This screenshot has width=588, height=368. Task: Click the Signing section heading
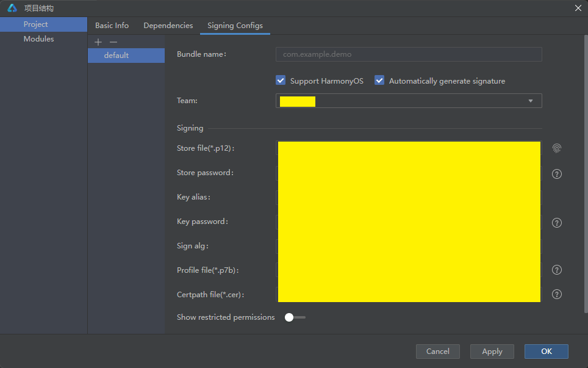tap(190, 128)
